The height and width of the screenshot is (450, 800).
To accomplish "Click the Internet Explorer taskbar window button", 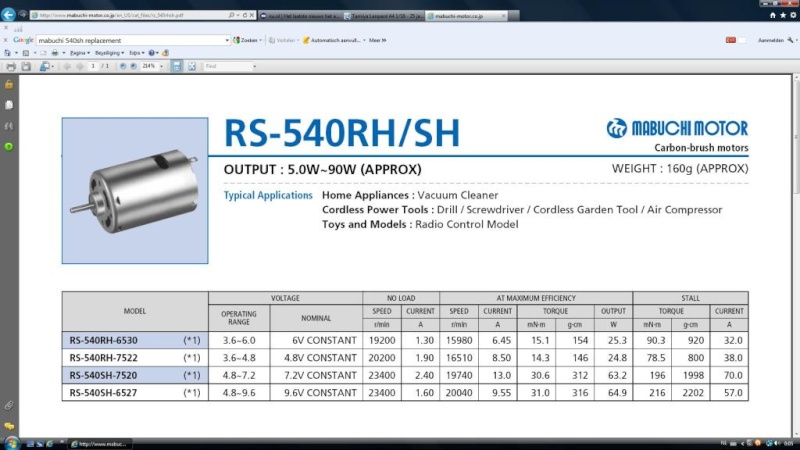I will pyautogui.click(x=100, y=444).
